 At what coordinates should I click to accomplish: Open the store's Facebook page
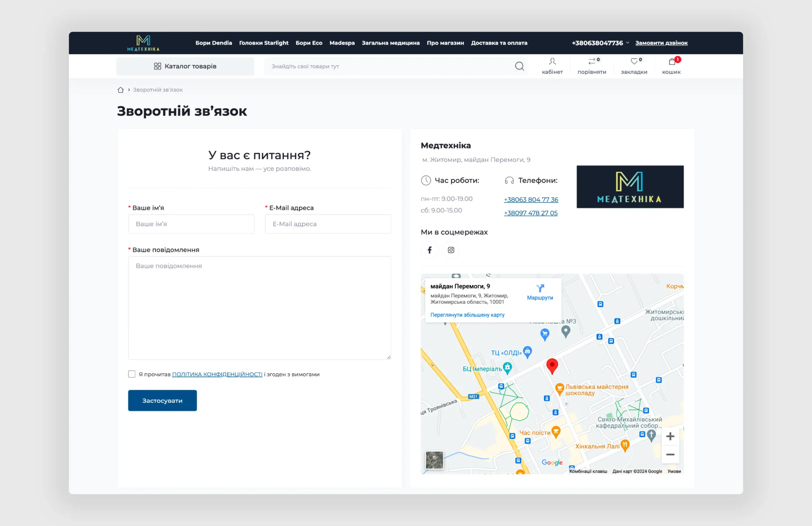429,250
